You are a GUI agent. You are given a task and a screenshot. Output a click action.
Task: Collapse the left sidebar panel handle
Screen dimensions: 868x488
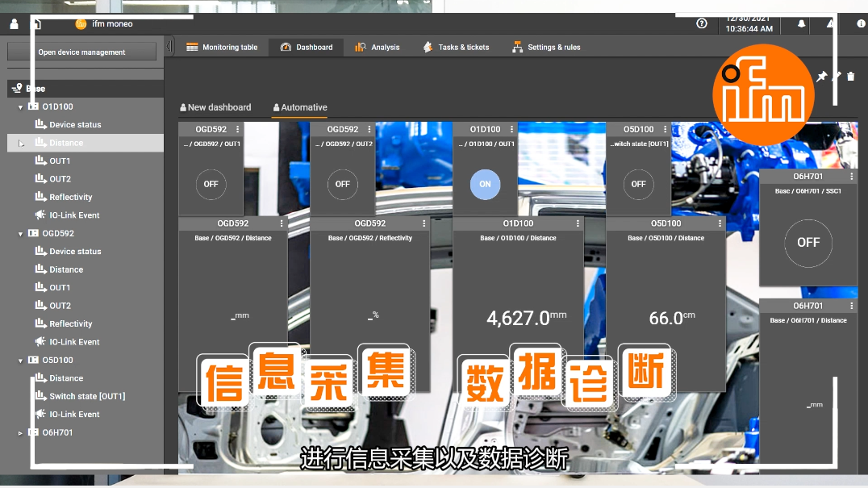(x=169, y=47)
